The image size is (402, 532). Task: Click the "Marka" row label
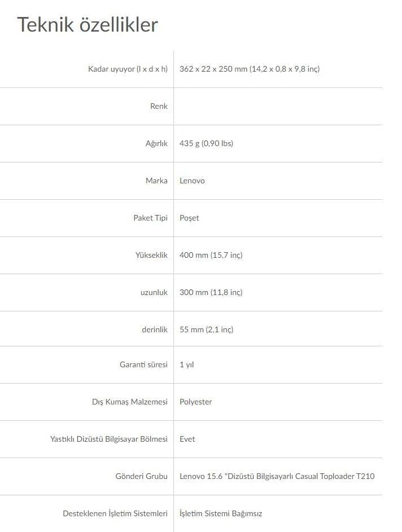[x=156, y=181]
